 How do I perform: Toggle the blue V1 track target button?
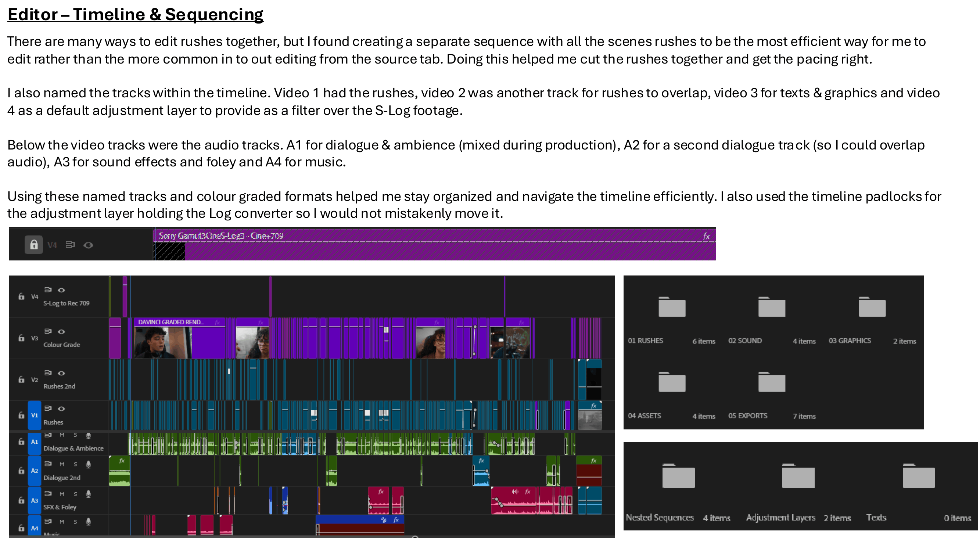(x=35, y=415)
